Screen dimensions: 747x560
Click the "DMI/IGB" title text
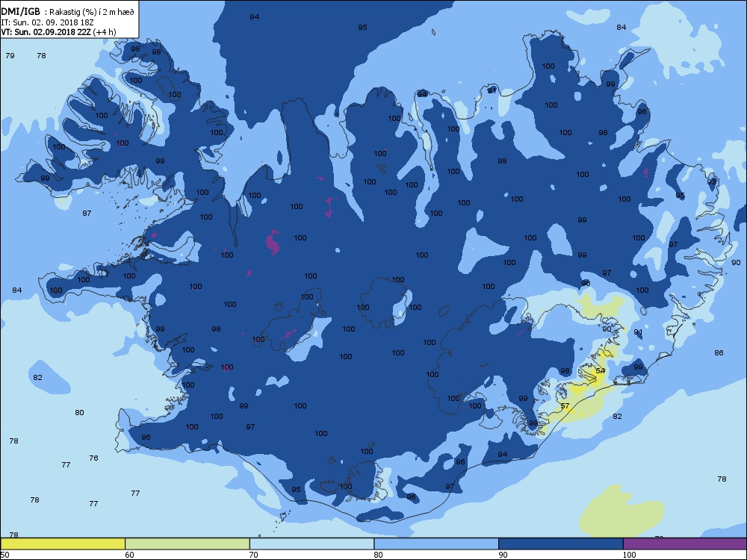coord(21,11)
